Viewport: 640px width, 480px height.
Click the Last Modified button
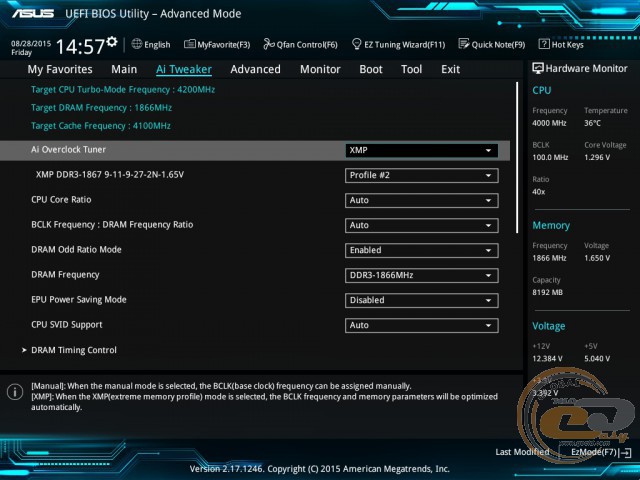click(522, 452)
